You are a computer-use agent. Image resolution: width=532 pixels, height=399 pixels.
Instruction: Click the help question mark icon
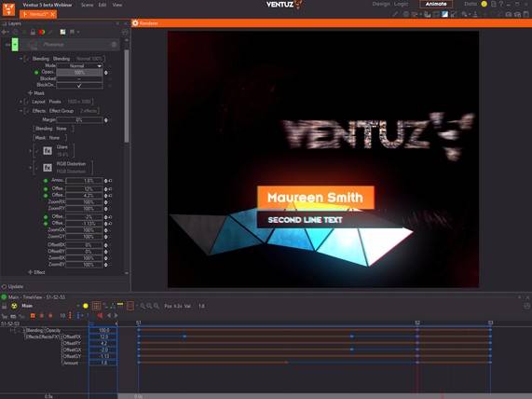[x=501, y=4]
